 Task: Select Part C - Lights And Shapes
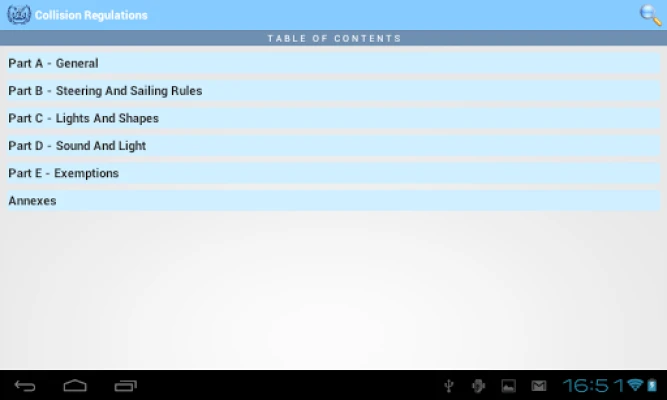[333, 118]
